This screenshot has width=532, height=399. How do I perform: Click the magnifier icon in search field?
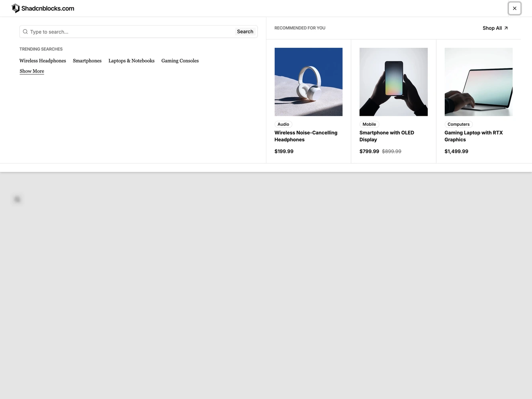tap(25, 31)
